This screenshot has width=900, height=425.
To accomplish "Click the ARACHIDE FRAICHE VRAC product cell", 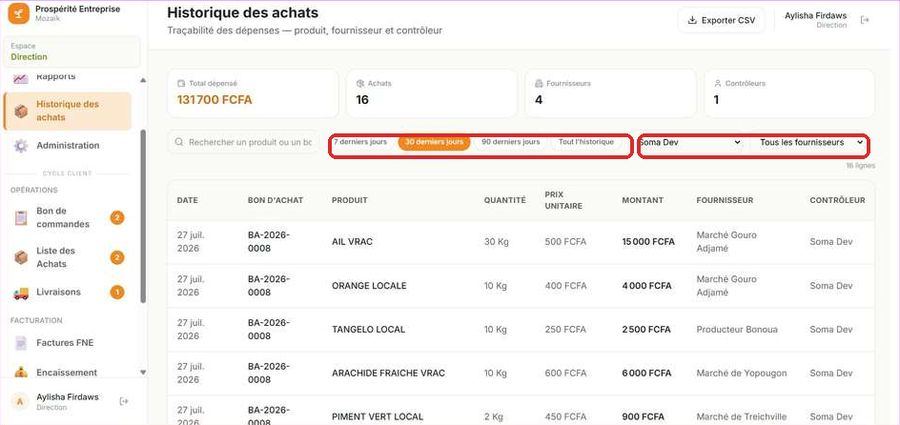I will tap(389, 373).
